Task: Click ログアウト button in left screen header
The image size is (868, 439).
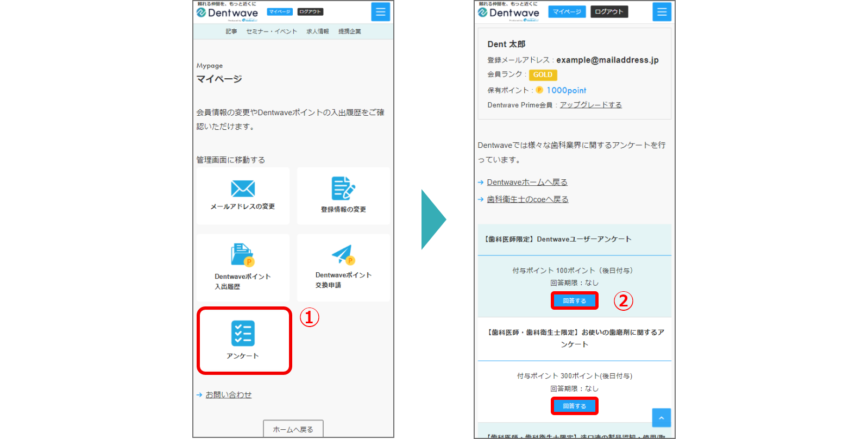Action: click(310, 12)
